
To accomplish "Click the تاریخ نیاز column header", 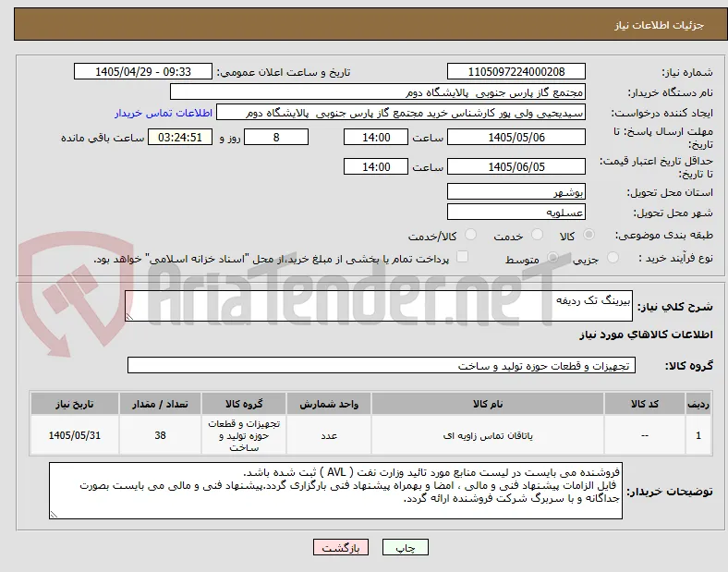I will tap(74, 404).
